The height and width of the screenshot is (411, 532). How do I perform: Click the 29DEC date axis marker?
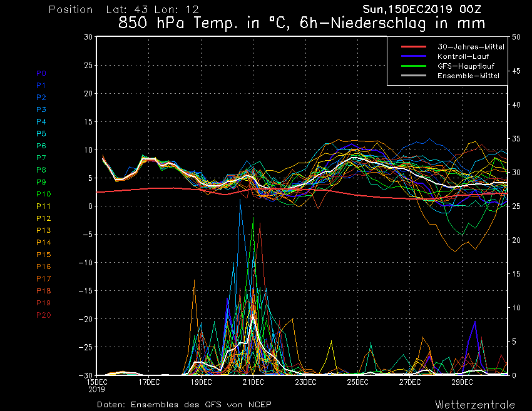(x=462, y=382)
